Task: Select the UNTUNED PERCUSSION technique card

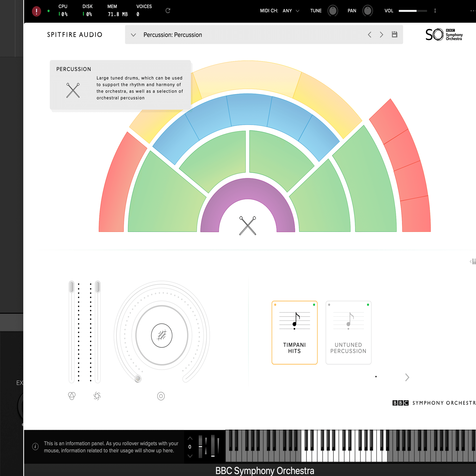Action: click(348, 333)
